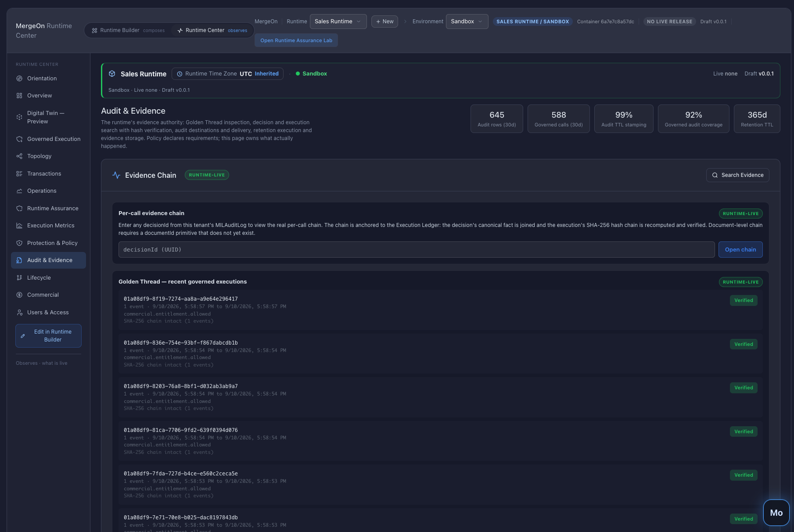Click Verified badge on 01a08df9-836e row
Viewport: 794px width, 532px height.
(x=744, y=344)
